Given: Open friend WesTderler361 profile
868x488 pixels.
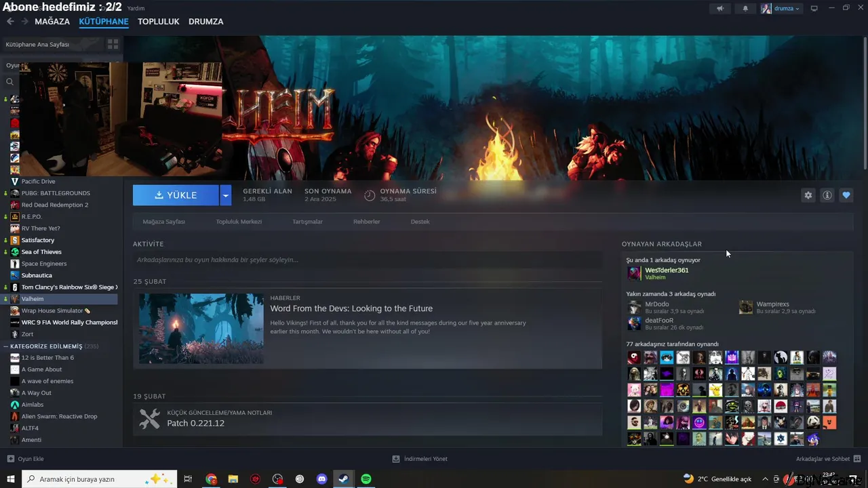Looking at the screenshot, I should tap(667, 270).
